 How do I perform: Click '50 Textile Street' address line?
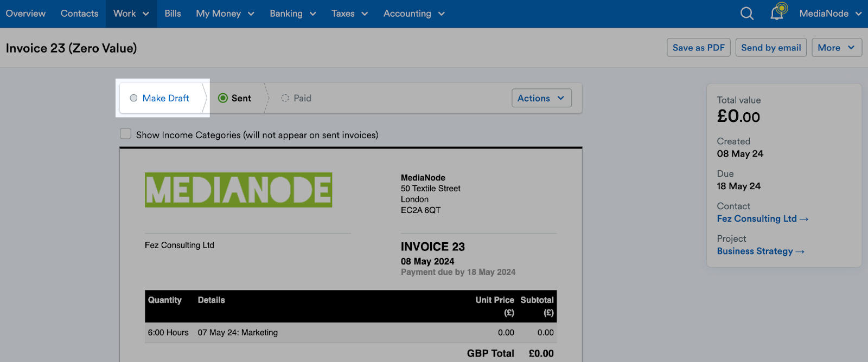point(430,189)
